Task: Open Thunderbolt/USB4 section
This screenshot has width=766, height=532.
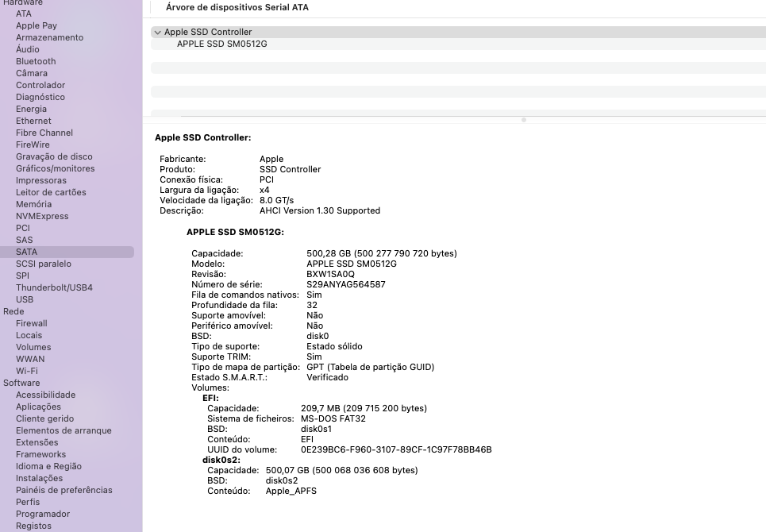Action: (x=54, y=287)
